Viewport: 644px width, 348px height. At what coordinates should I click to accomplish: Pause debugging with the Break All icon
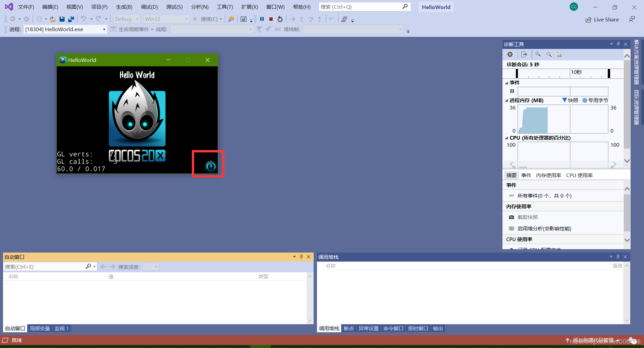(262, 19)
